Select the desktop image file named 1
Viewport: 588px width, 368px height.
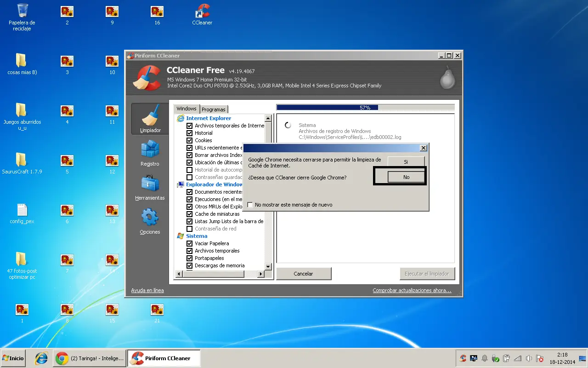coord(22,309)
